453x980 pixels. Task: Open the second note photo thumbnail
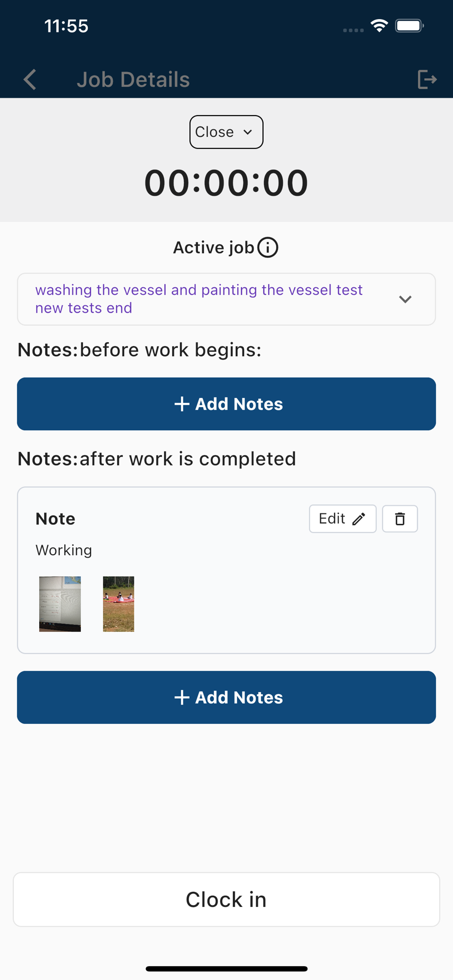point(118,604)
